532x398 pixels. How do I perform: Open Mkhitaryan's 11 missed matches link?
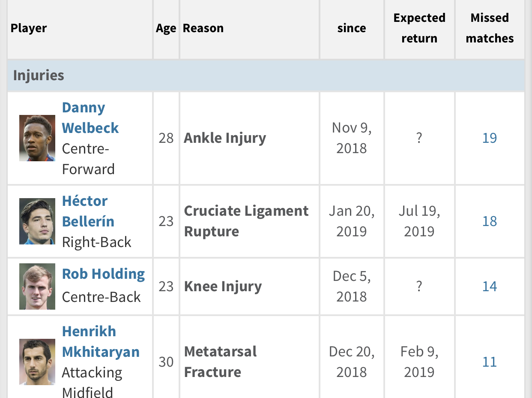click(x=489, y=362)
